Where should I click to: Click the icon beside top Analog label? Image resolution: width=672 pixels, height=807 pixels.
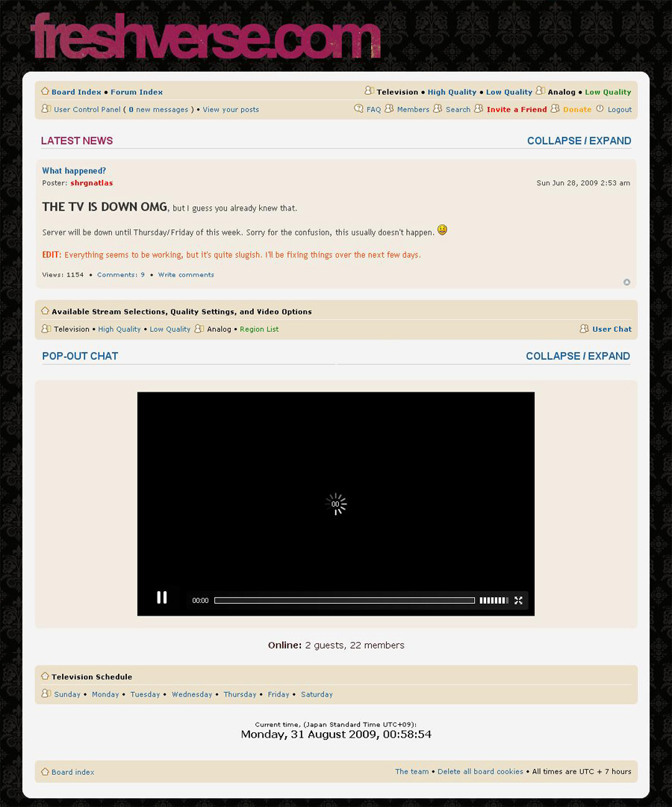pyautogui.click(x=540, y=90)
